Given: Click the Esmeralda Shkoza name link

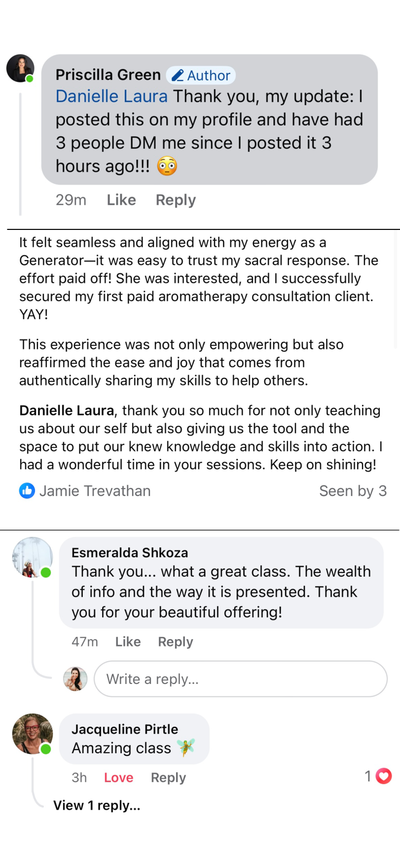Looking at the screenshot, I should click(x=130, y=553).
